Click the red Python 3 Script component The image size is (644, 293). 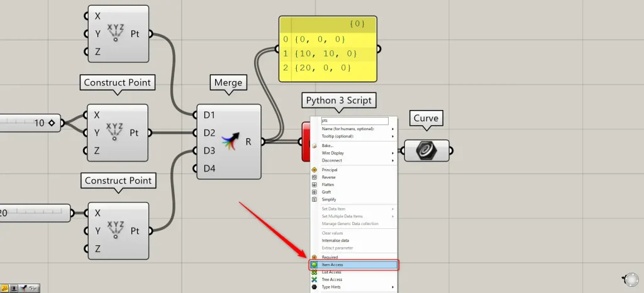point(306,141)
